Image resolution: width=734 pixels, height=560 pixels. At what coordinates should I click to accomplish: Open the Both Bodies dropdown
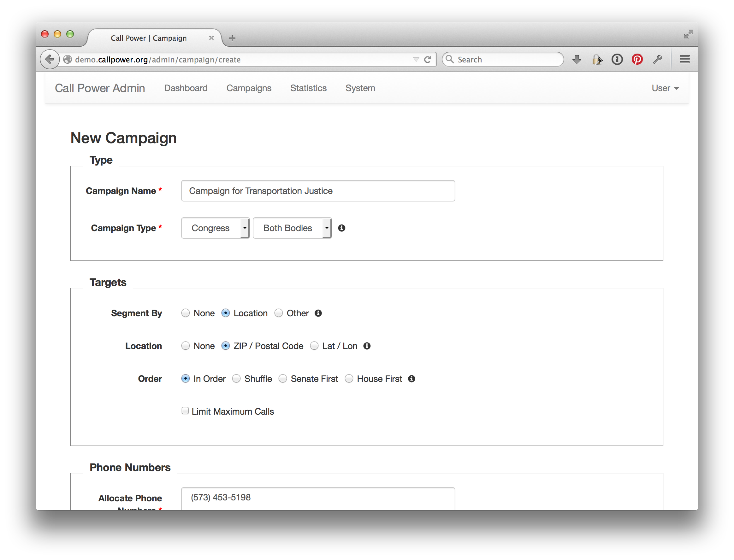(292, 228)
